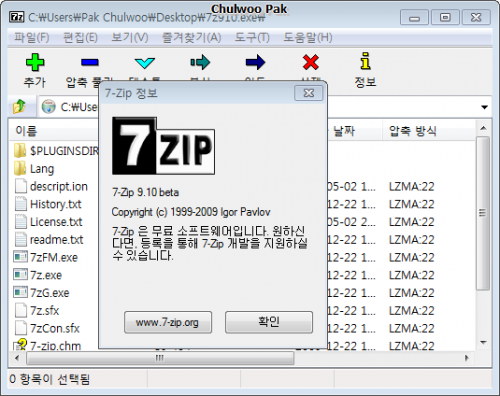Open the 도움말(H) menu
Image resolution: width=500 pixels, height=396 pixels.
308,37
